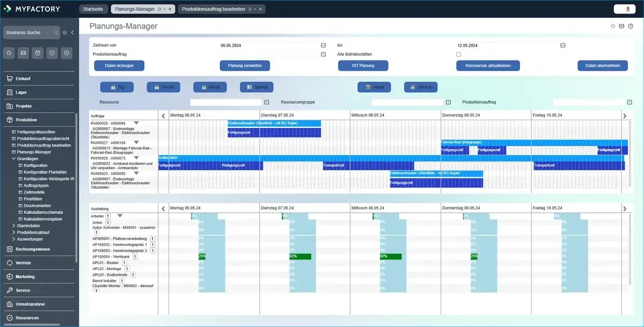Open the Rechnungswesen menu in the sidebar
Viewport: 644px width, 327px height.
tap(33, 249)
